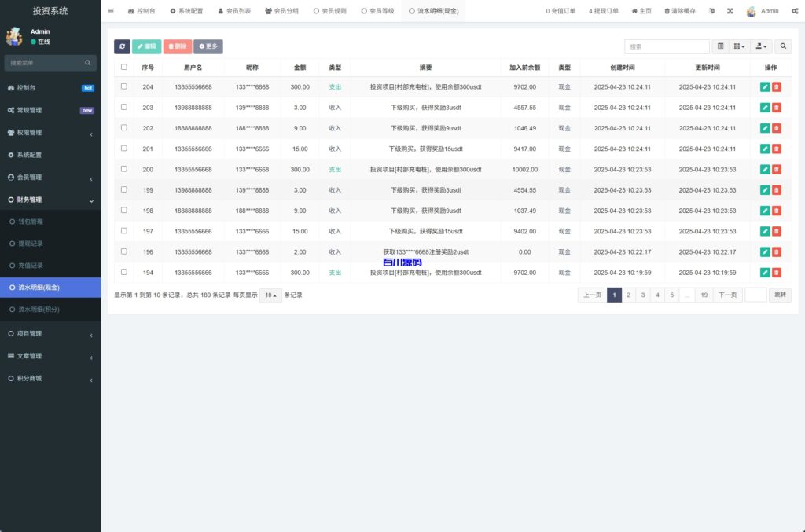The image size is (805, 532).
Task: Toggle table card view icon
Action: click(x=720, y=46)
